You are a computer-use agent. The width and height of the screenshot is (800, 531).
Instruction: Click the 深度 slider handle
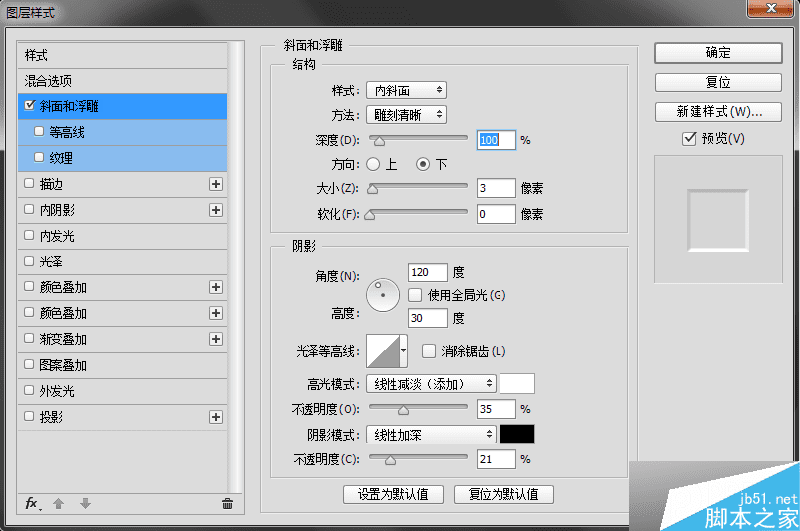379,141
